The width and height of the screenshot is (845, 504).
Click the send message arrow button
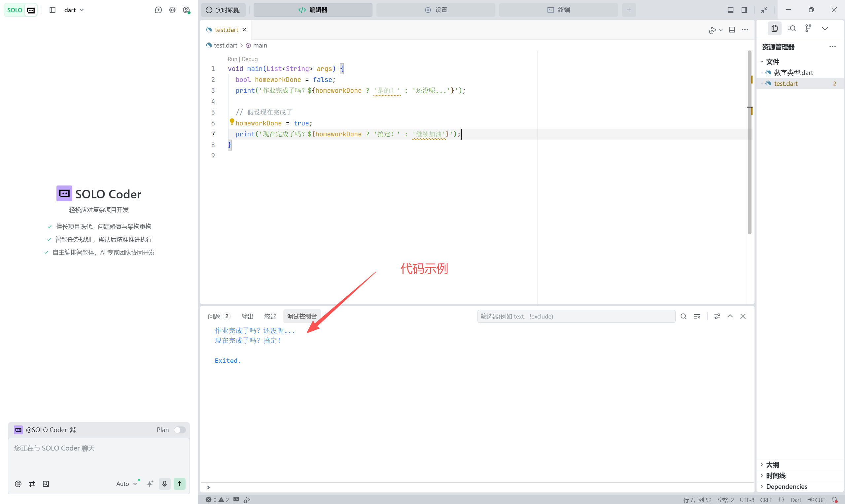[179, 484]
